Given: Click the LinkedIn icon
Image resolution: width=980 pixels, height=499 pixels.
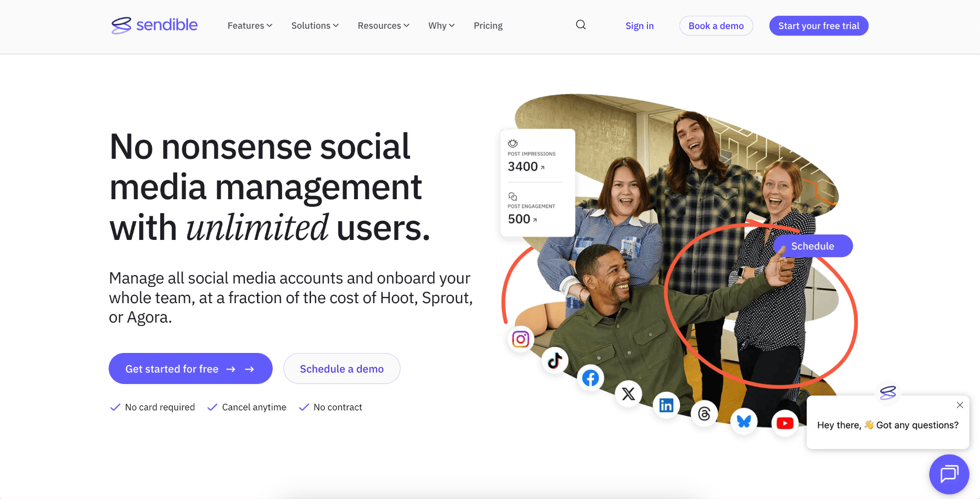Looking at the screenshot, I should tap(666, 405).
